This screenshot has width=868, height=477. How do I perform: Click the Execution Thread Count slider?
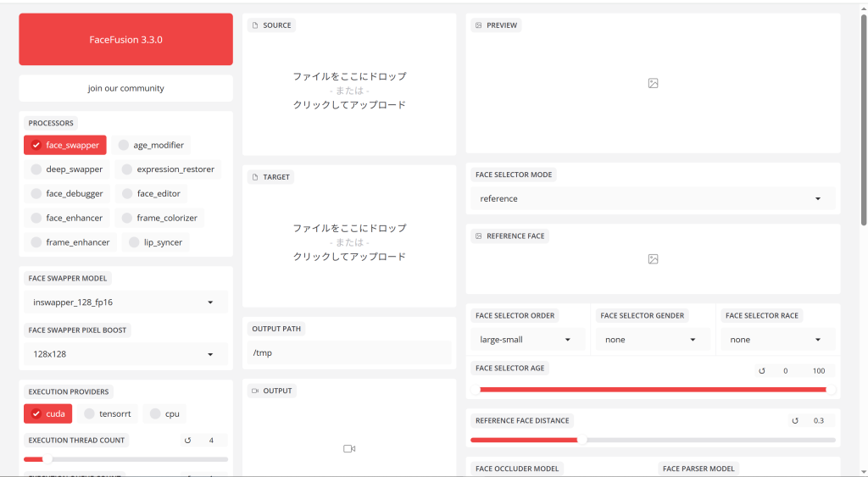pos(125,459)
